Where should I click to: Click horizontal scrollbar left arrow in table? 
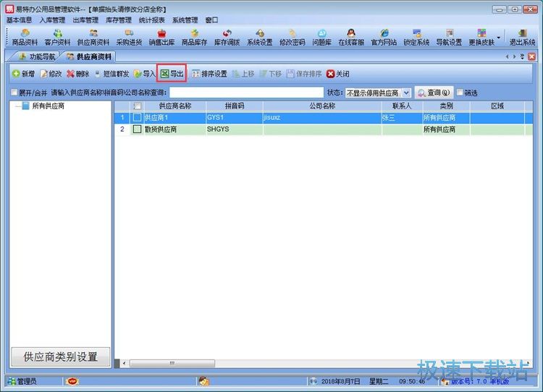124,363
